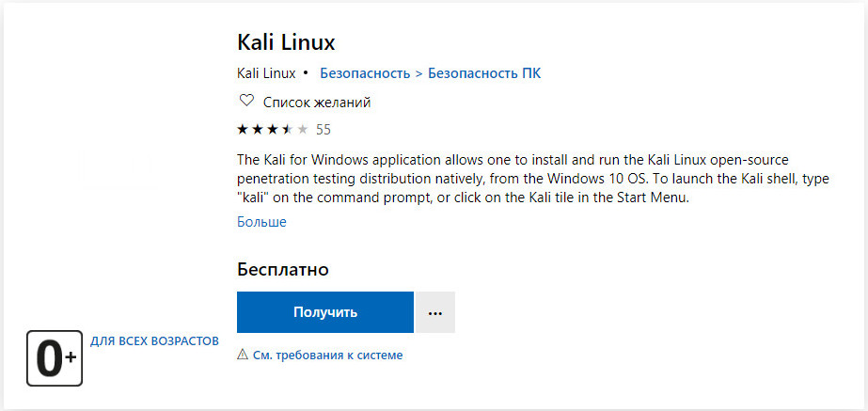Click the Список желаний label
Image resolution: width=868 pixels, height=411 pixels.
[317, 103]
